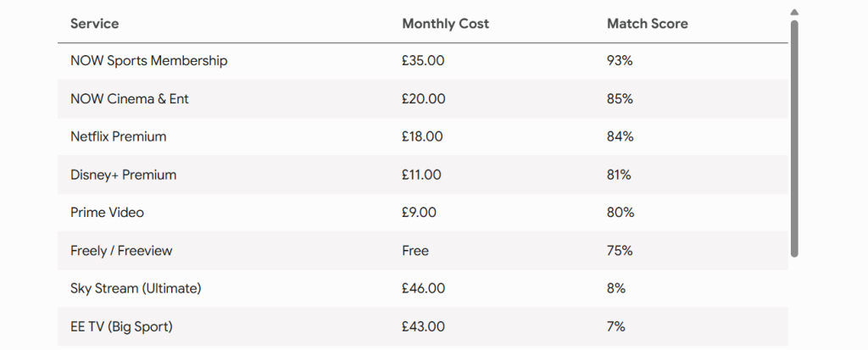Click the Free cost cell
Screen dimensions: 868x350
pos(415,251)
